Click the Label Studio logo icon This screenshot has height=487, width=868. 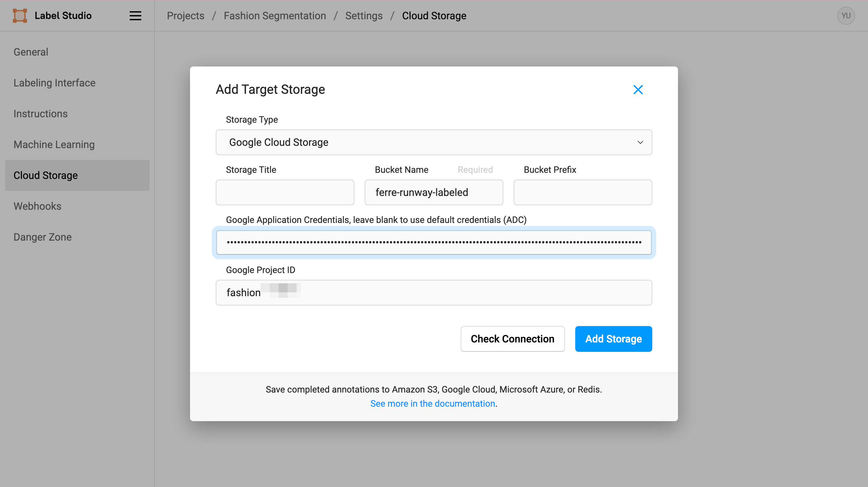pos(20,16)
